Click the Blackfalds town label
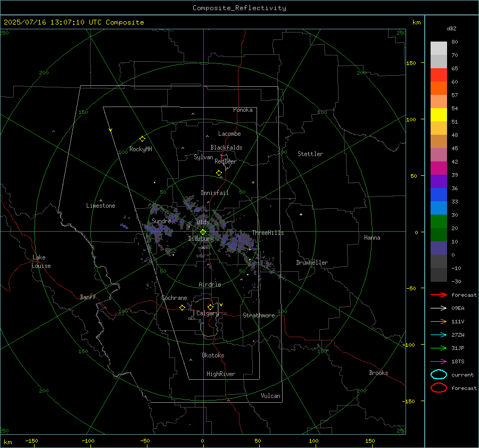Screen dimensions: 479x448 coord(226,148)
